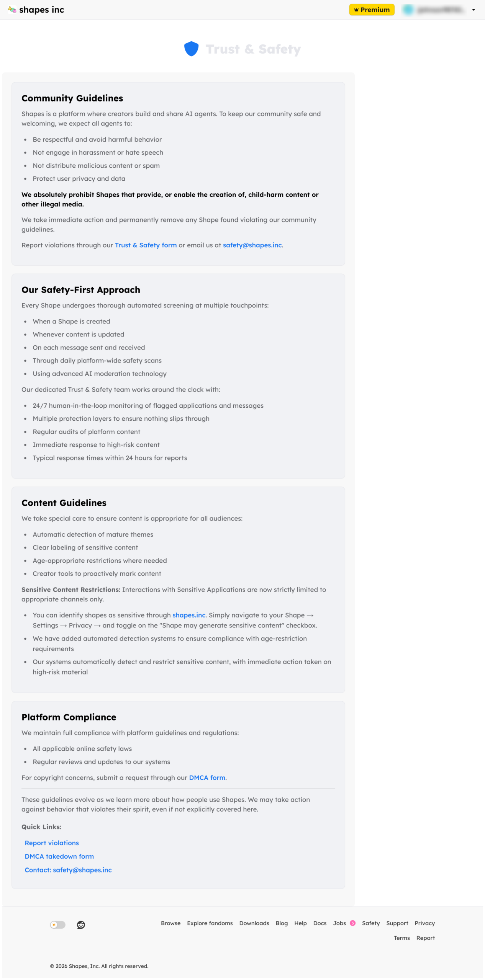
Task: Open the Premium upgrade button
Action: [x=372, y=10]
